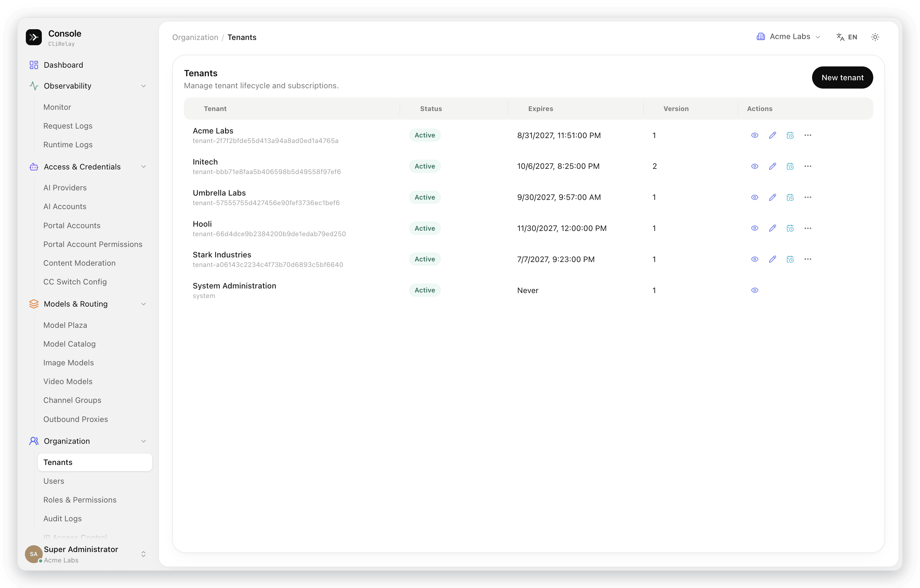The width and height of the screenshot is (920, 588).
Task: Open the Super Administrator account menu
Action: [88, 554]
